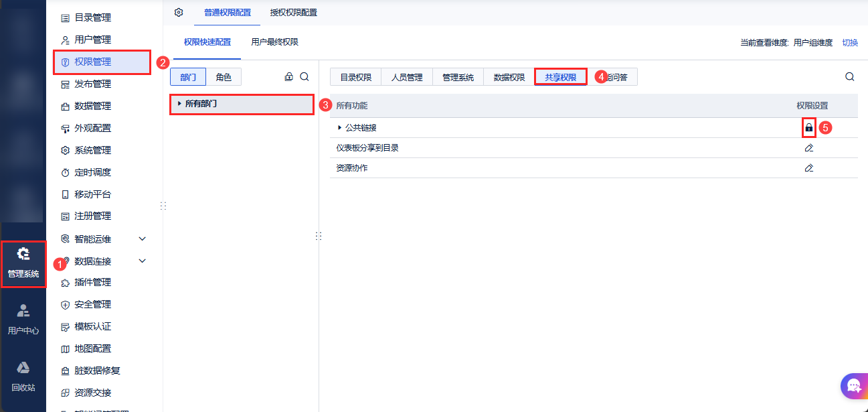Select the 资源协作 row text
The image size is (868, 412).
352,168
